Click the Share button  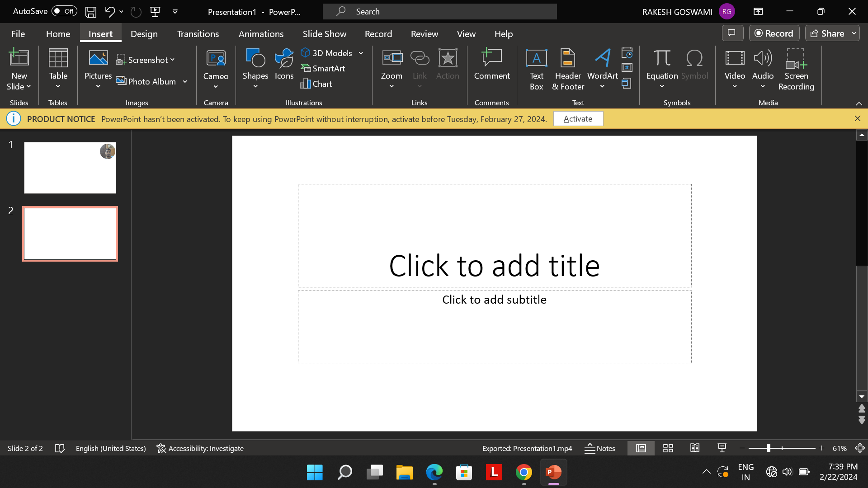pos(827,33)
